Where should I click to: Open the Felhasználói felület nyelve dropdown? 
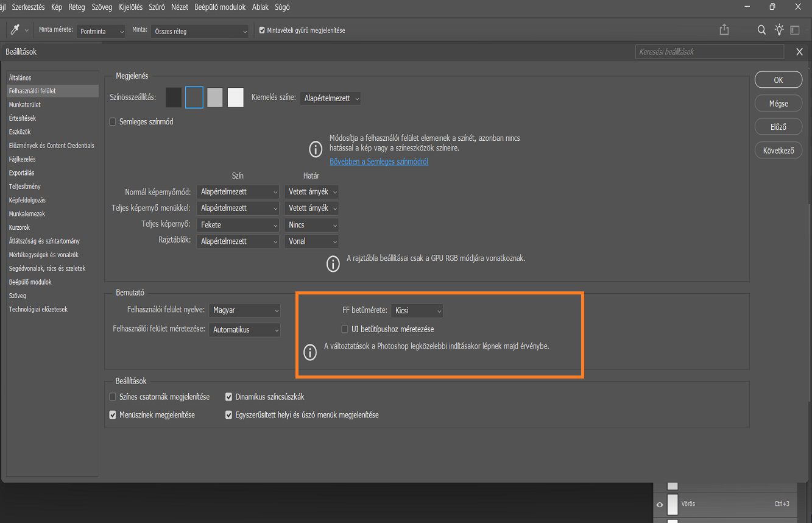[x=244, y=310]
